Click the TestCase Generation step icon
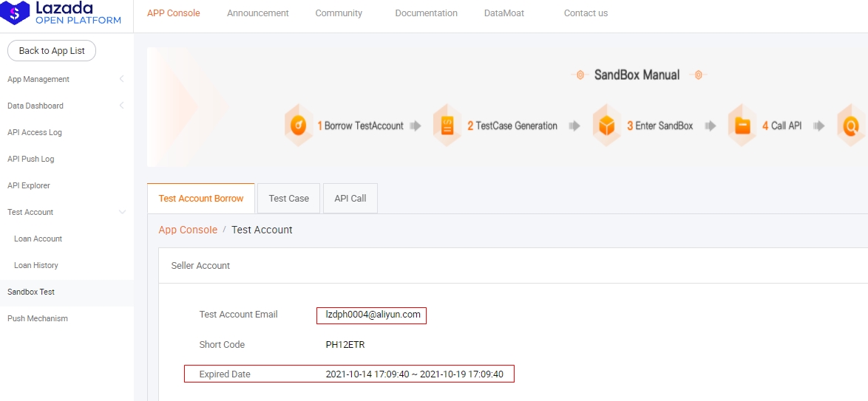868x401 pixels. [447, 126]
